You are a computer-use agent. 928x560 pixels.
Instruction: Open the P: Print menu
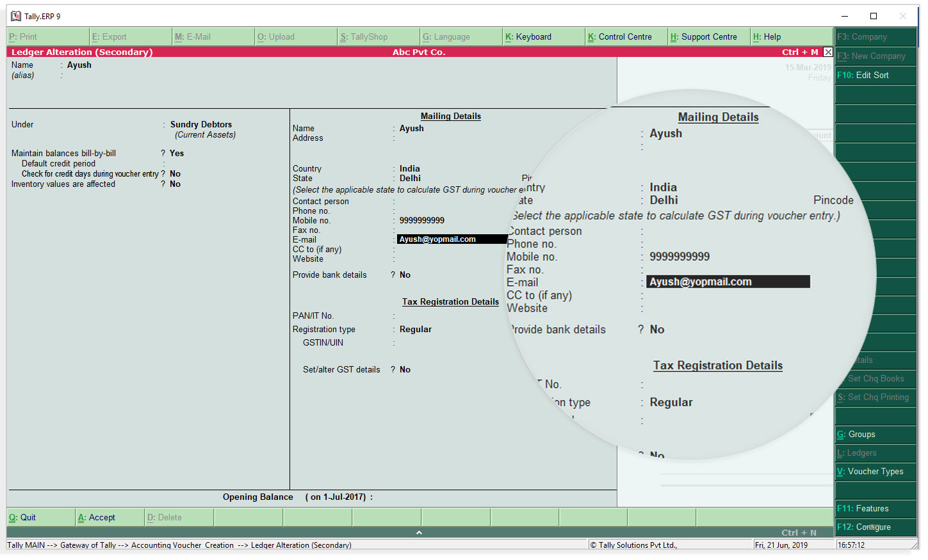48,37
